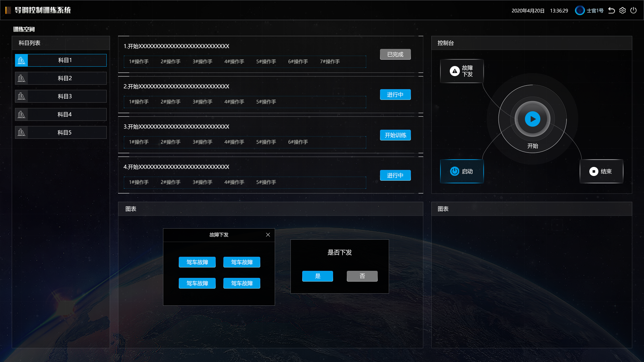The height and width of the screenshot is (362, 644).
Task: Click 已完成 status button for task 1
Action: point(395,54)
